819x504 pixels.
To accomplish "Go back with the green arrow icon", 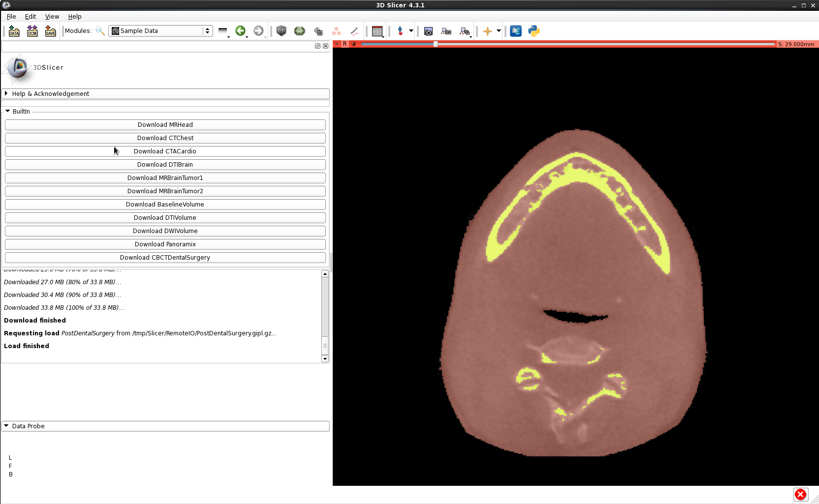I will click(240, 31).
